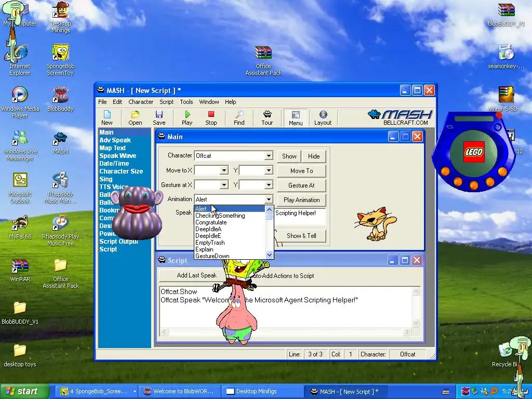Click the Move To button

tap(302, 170)
